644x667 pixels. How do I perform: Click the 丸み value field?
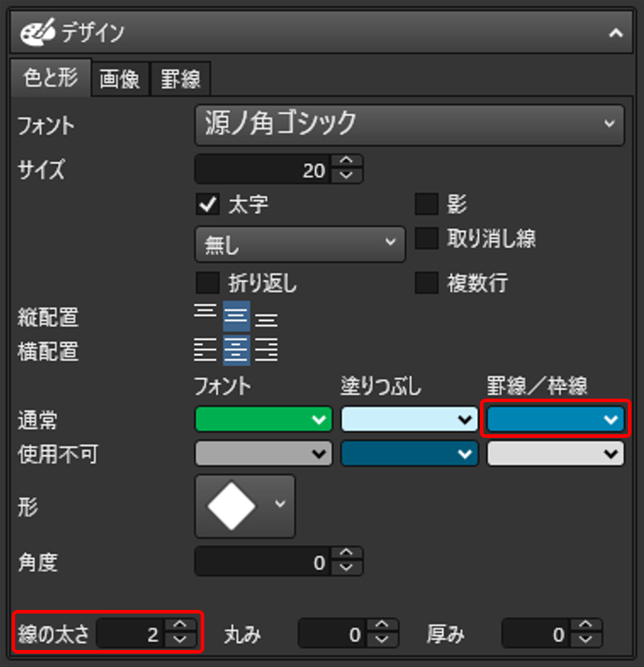pos(333,633)
